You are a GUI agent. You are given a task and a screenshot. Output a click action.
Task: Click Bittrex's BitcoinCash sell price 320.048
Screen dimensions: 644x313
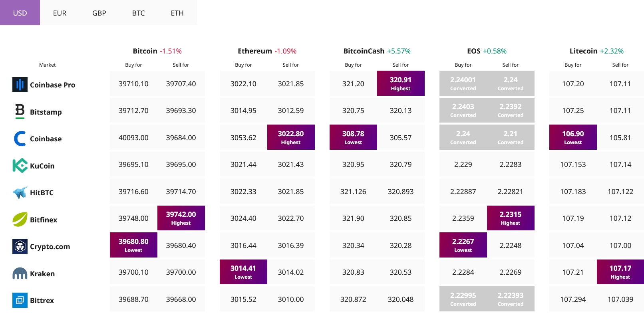click(x=401, y=299)
